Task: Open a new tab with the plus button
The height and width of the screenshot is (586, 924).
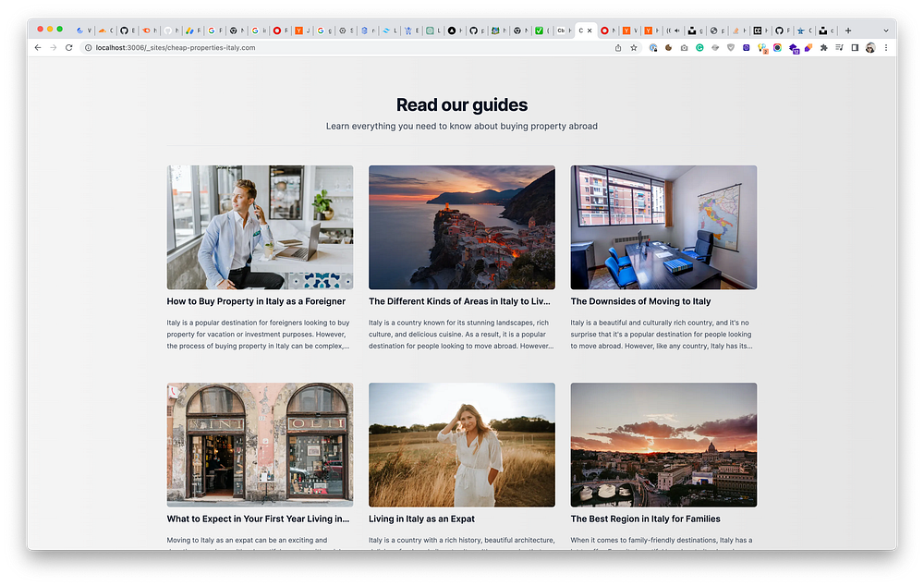Action: point(848,31)
